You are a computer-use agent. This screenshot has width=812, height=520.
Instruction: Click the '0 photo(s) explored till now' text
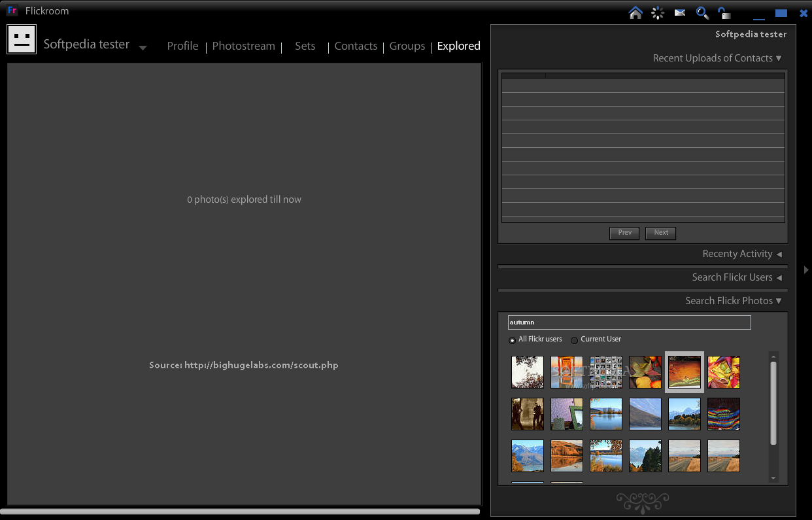pyautogui.click(x=245, y=199)
